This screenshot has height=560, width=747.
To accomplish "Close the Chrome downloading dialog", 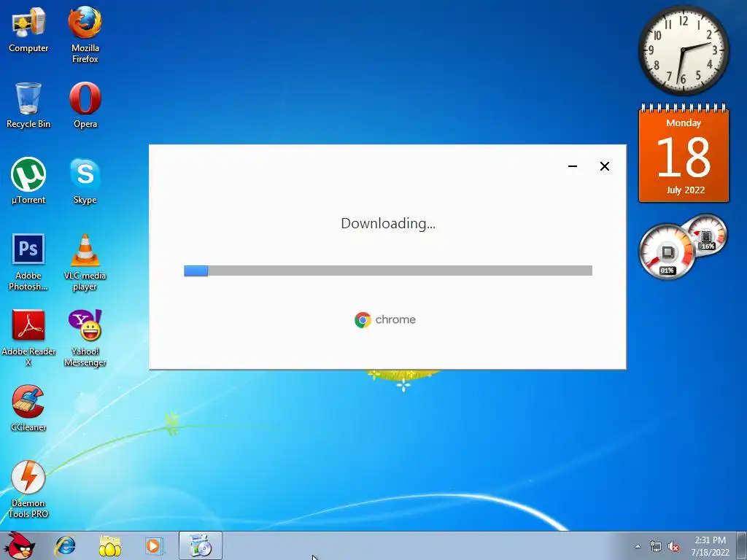I will 605,166.
